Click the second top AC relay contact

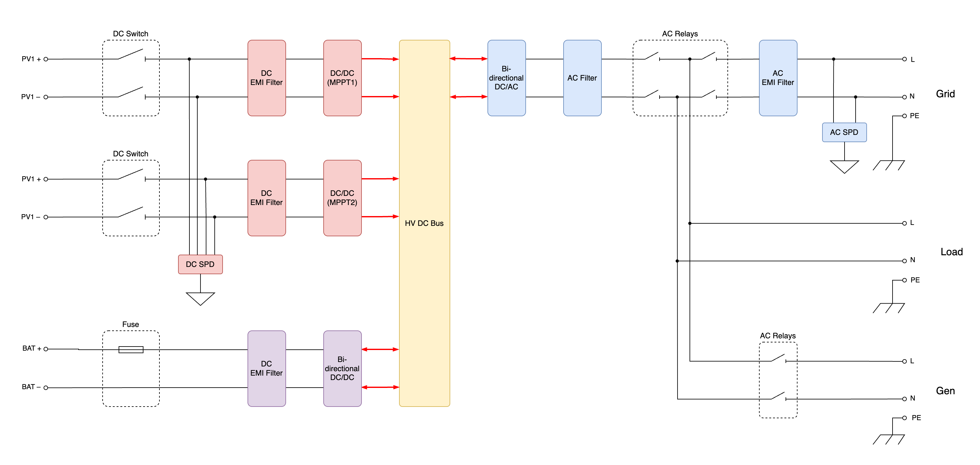pos(709,56)
